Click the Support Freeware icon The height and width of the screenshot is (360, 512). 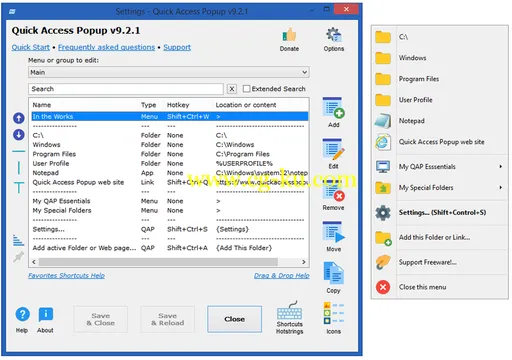tap(383, 262)
